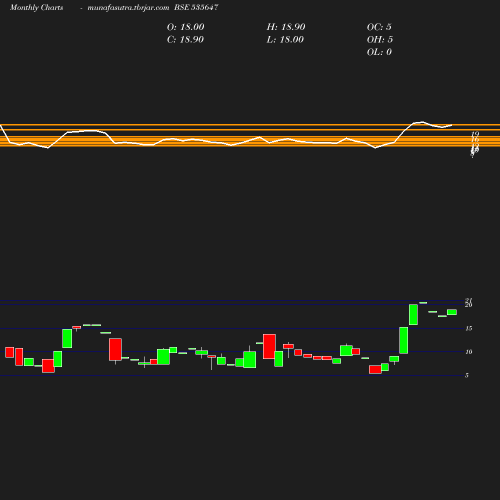Click the 'Monthly Charts' title text
500x500 pixels.
coord(37,7)
